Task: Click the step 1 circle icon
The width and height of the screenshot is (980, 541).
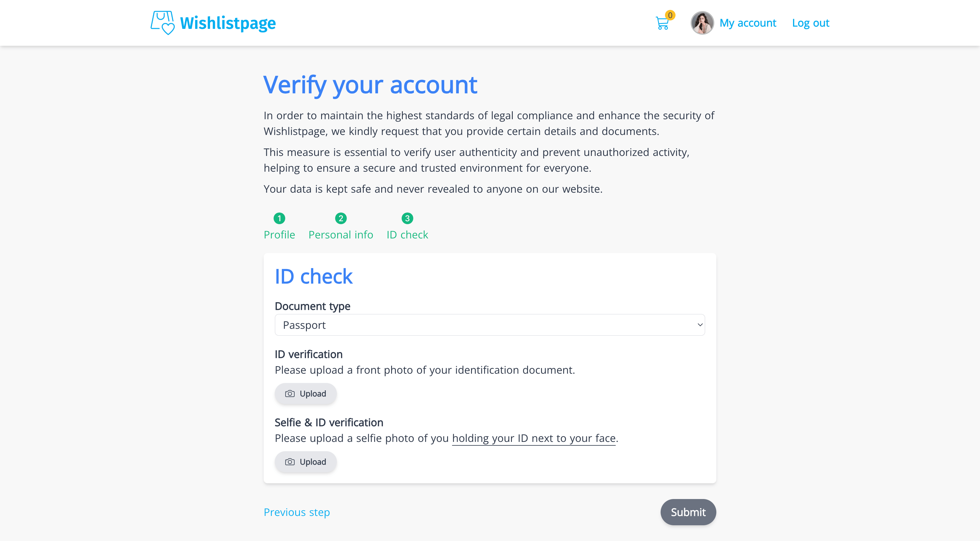Action: pos(279,218)
